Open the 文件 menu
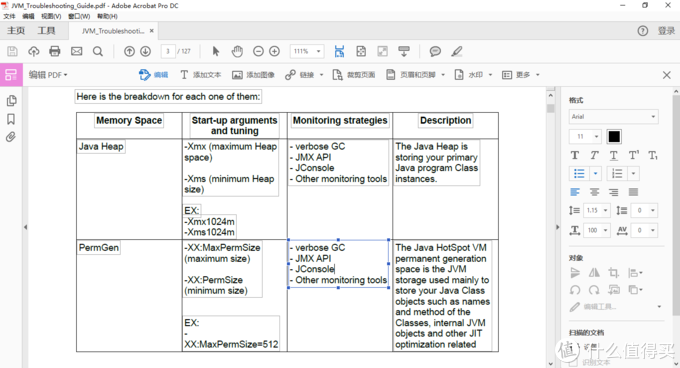Image resolution: width=680 pixels, height=368 pixels. click(9, 16)
